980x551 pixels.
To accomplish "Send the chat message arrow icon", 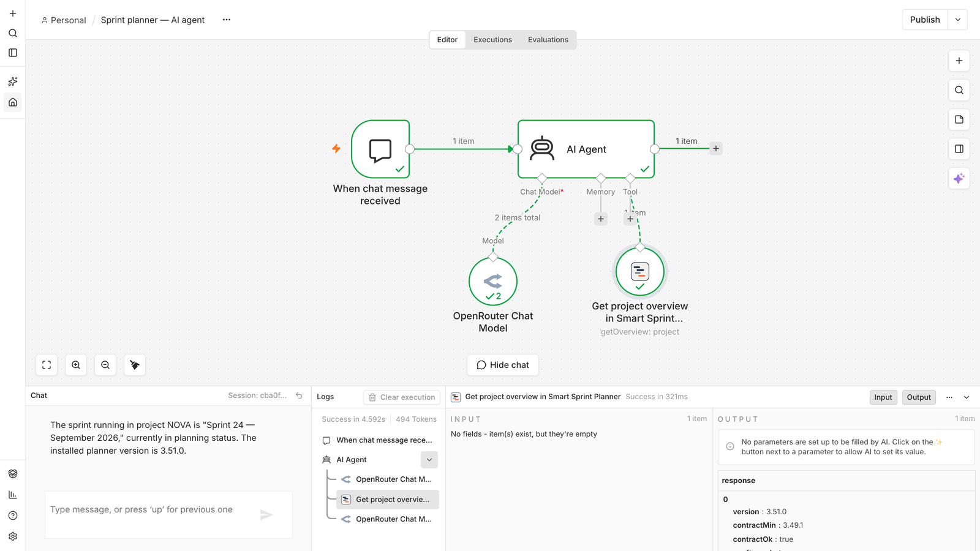I will pyautogui.click(x=266, y=515).
